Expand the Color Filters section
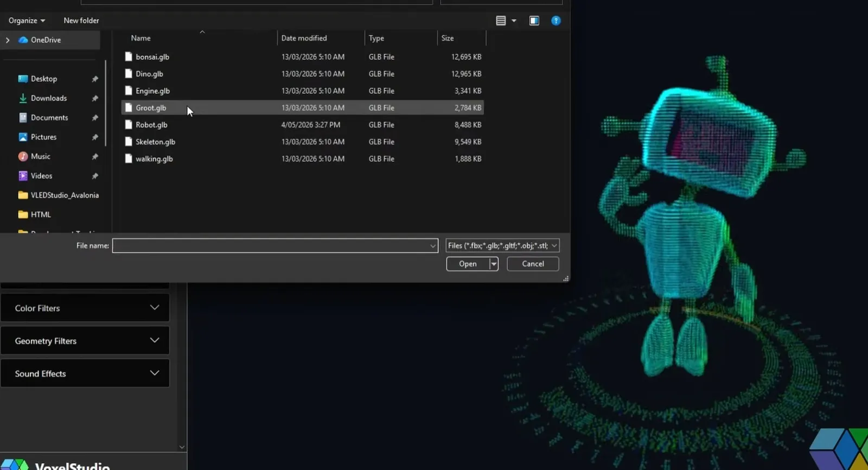Viewport: 868px width, 470px height. (85, 308)
